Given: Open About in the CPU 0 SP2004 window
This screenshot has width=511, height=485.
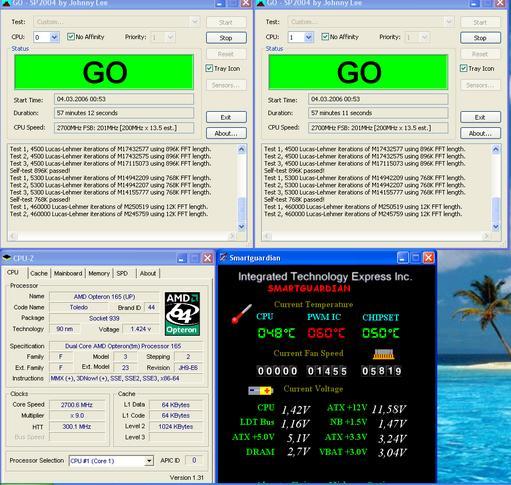Looking at the screenshot, I should pyautogui.click(x=226, y=133).
